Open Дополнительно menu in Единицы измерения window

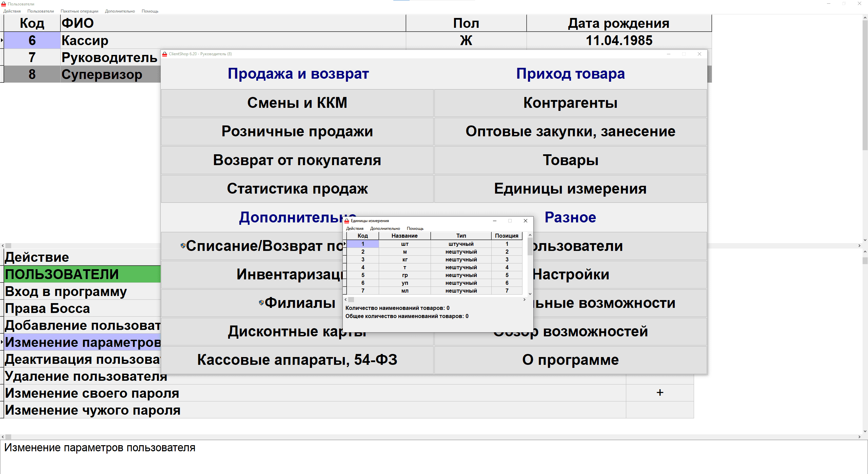pos(385,229)
